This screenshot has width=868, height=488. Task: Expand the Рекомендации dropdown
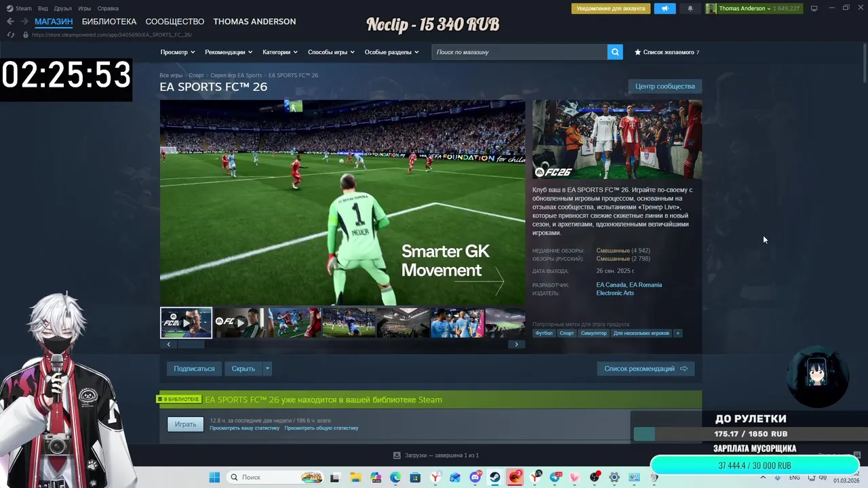(x=229, y=52)
